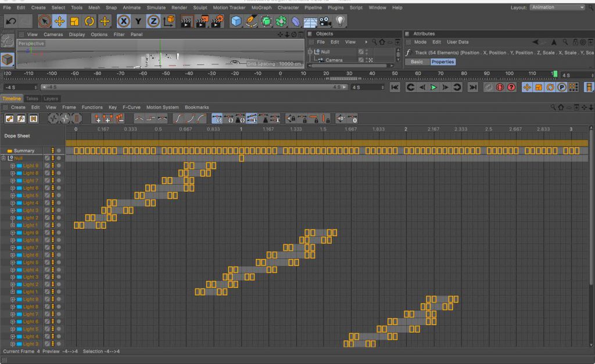Go to the start of the animation
This screenshot has height=364, width=595.
[395, 87]
